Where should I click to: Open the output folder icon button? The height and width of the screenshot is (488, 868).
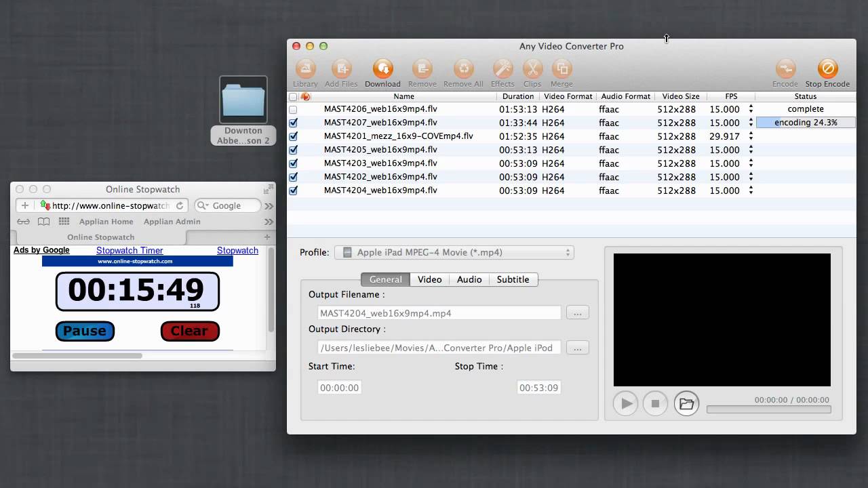(x=686, y=404)
